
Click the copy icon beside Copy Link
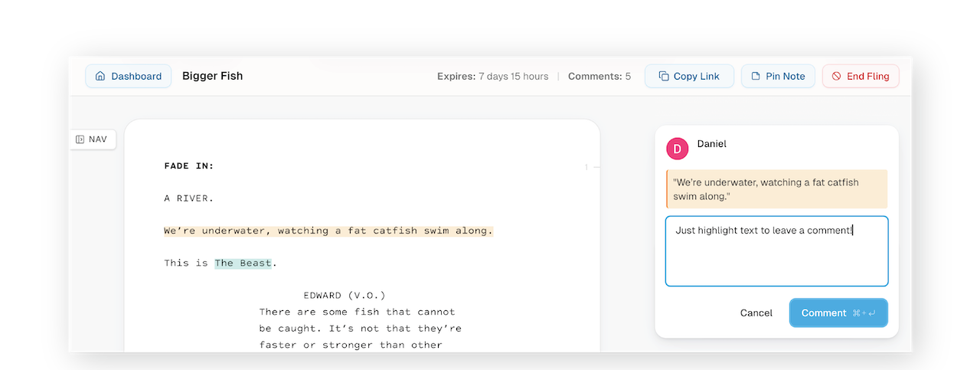pyautogui.click(x=663, y=77)
